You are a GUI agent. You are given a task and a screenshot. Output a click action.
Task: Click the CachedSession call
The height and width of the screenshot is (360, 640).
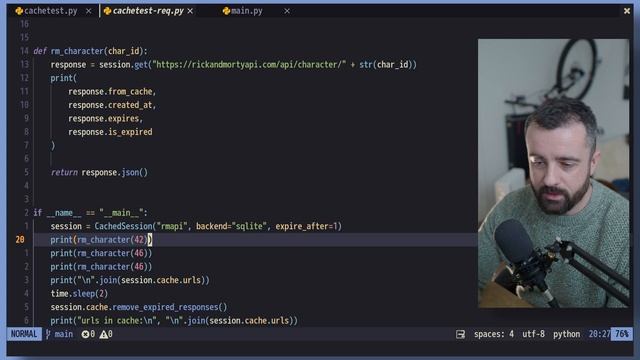[x=218, y=226]
